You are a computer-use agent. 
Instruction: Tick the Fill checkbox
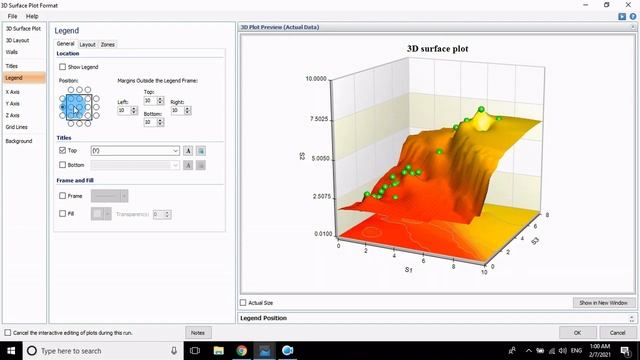62,213
